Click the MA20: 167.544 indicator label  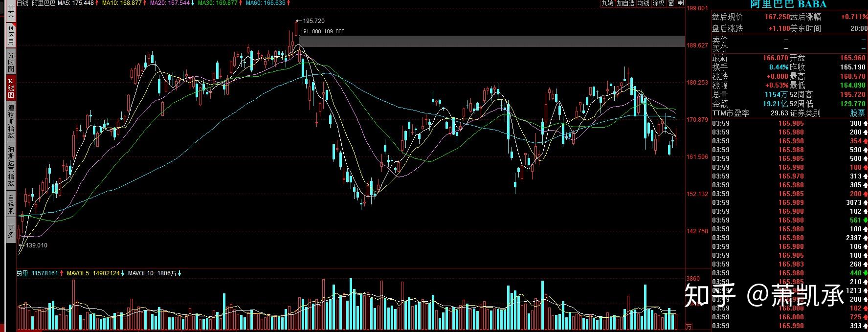(x=170, y=3)
